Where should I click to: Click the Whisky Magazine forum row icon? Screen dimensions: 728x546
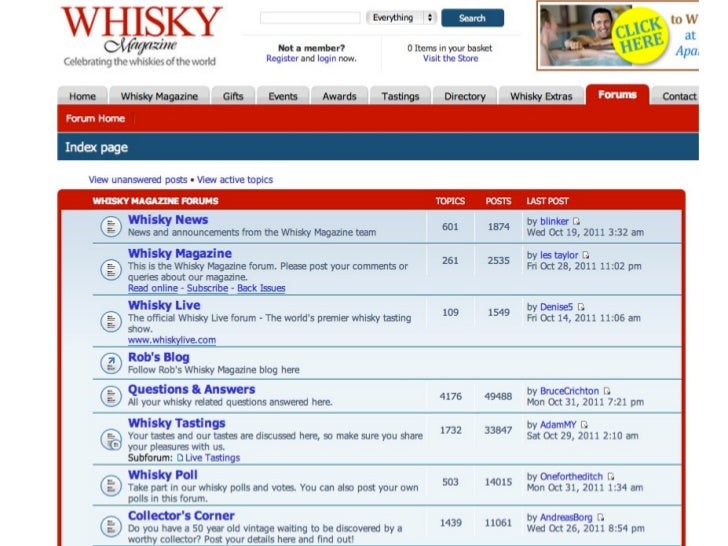pyautogui.click(x=111, y=269)
